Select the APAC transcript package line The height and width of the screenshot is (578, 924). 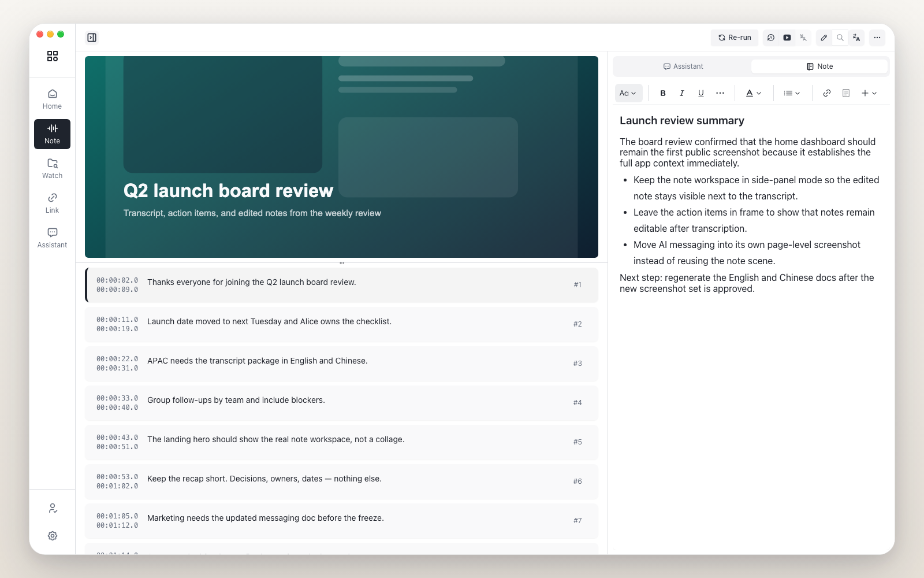[342, 364]
